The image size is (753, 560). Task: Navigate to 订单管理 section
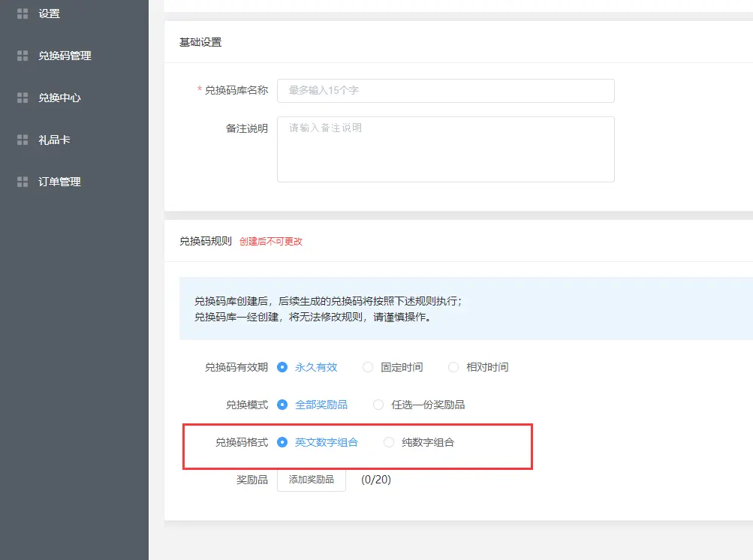tap(59, 182)
